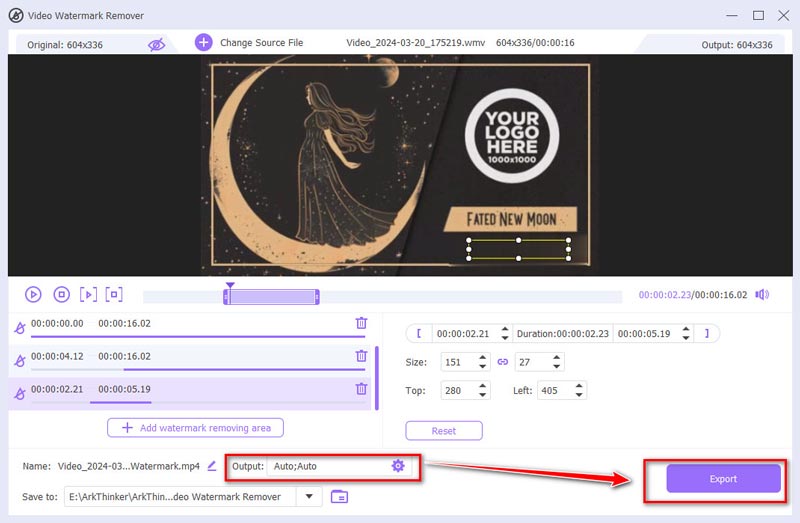This screenshot has width=800, height=523.
Task: Increase Top position value
Action: tap(482, 386)
